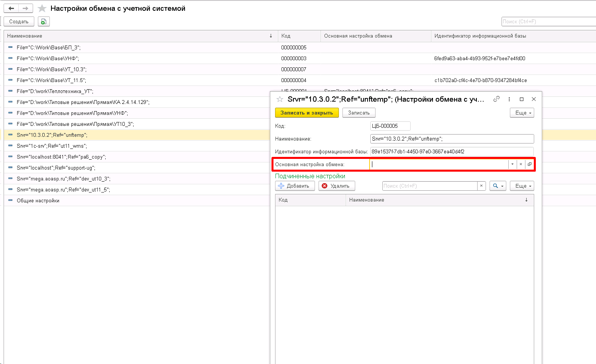Screen dimensions: 596x364
Task: Click code cell 000000007
Action: point(294,69)
